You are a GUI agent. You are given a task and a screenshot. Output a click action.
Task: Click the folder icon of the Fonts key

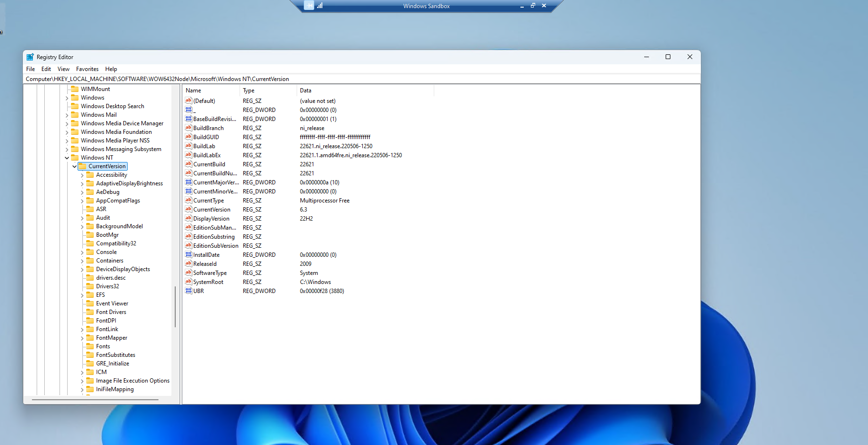tap(90, 346)
